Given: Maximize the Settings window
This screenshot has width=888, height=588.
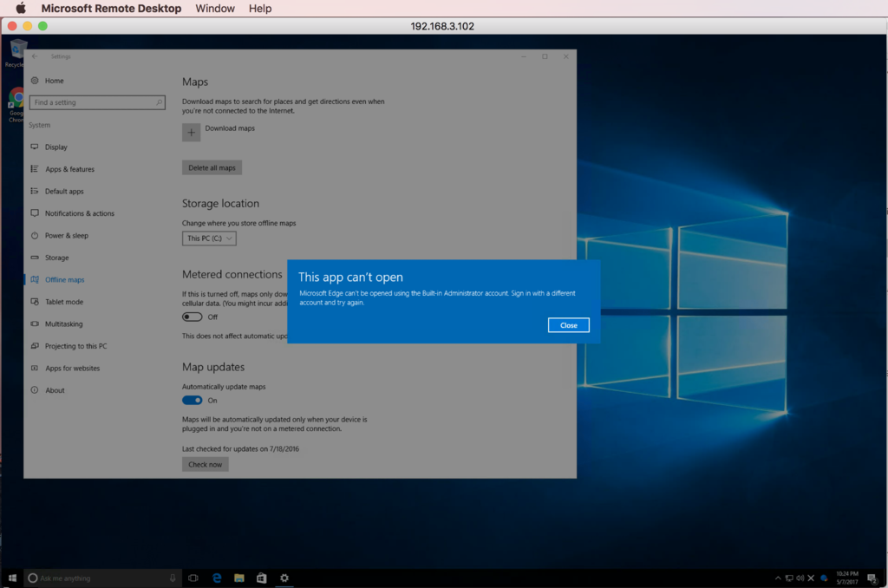Looking at the screenshot, I should (x=545, y=56).
